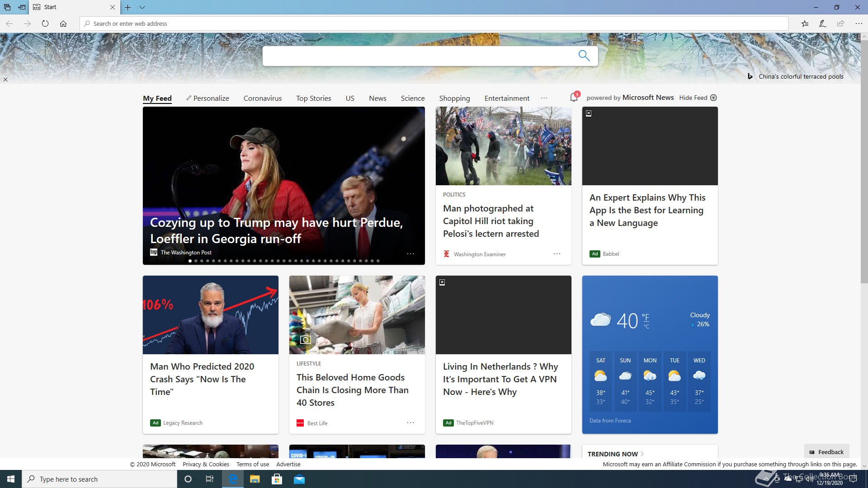Switch to Top Stories tab

tap(314, 98)
